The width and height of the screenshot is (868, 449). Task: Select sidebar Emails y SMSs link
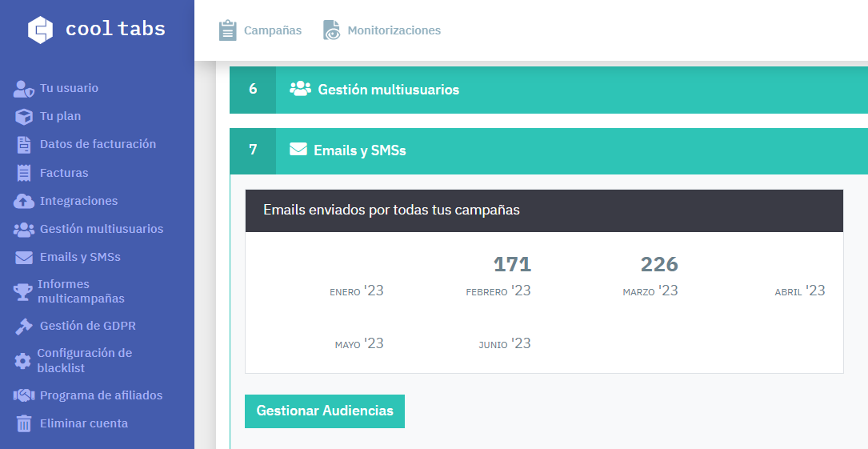click(80, 257)
